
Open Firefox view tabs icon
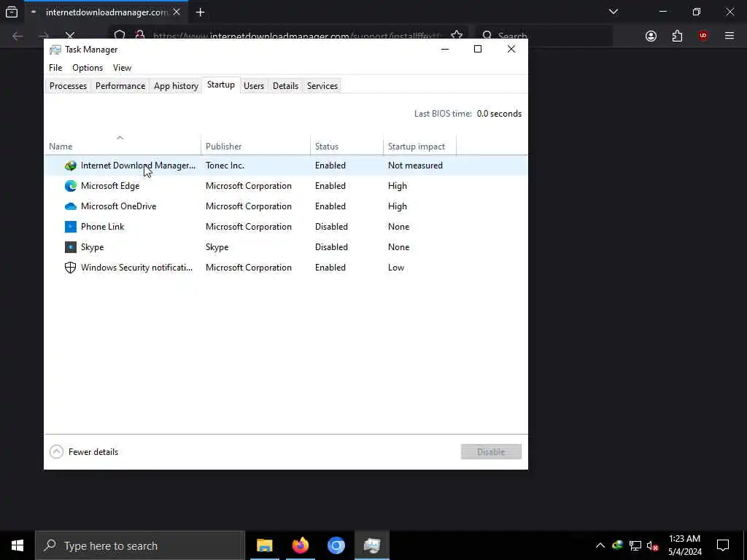point(12,12)
